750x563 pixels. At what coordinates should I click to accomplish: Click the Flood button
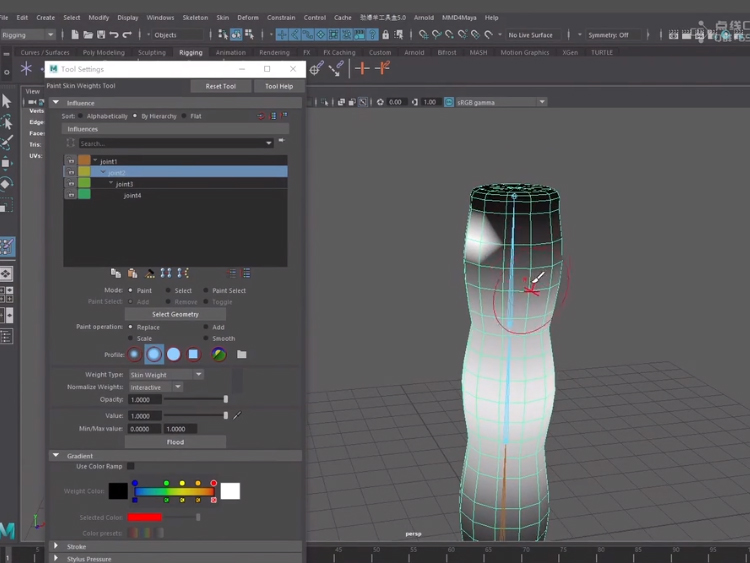pyautogui.click(x=175, y=442)
